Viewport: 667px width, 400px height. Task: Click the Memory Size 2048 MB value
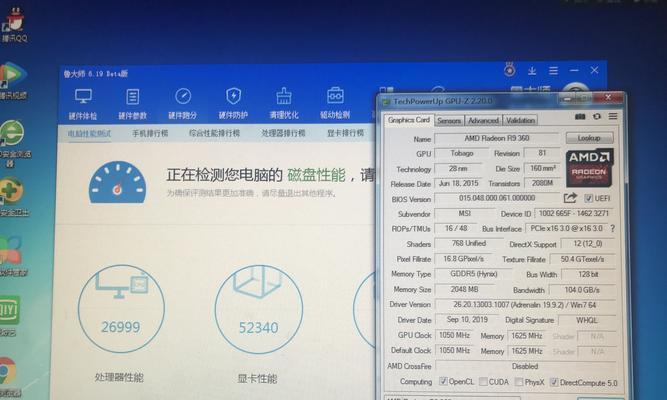pos(465,289)
